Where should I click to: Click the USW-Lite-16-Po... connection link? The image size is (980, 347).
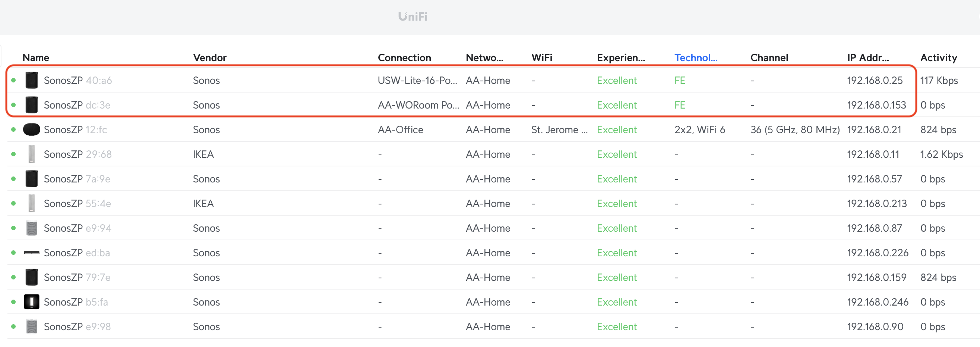[x=417, y=80]
